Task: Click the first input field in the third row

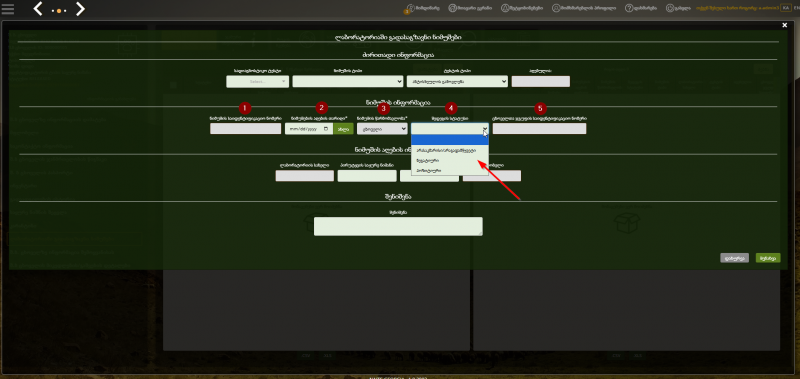Action: 305,176
